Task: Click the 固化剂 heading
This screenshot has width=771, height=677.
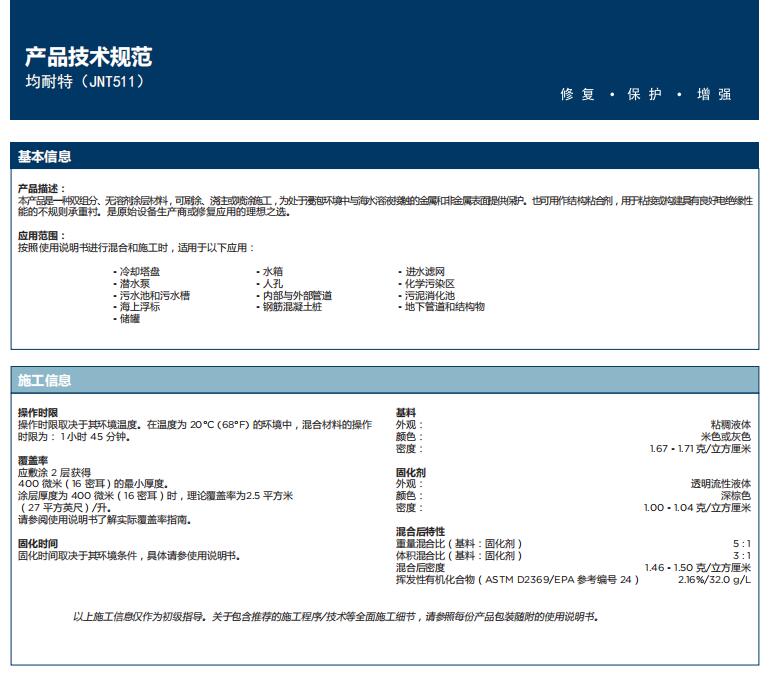Action: pos(411,472)
